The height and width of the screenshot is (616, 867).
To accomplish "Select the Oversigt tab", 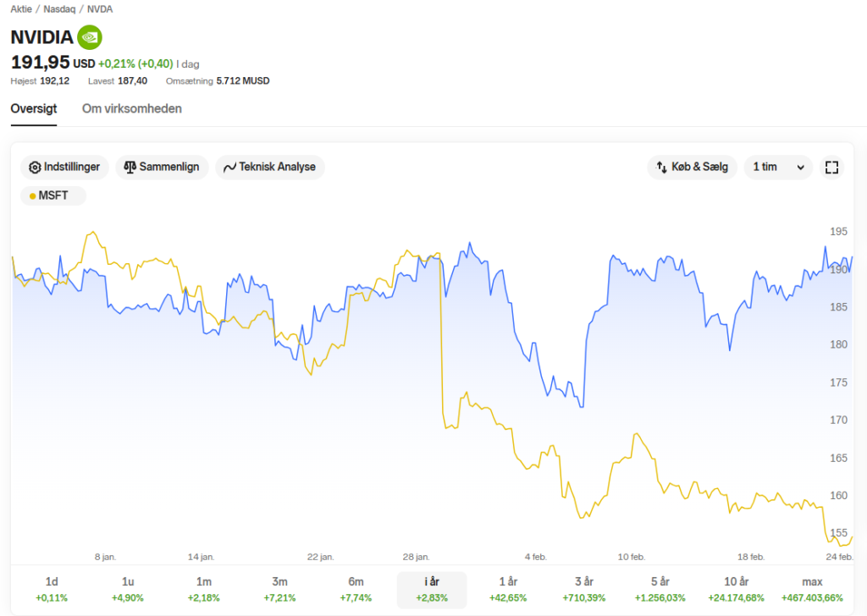I will click(34, 109).
